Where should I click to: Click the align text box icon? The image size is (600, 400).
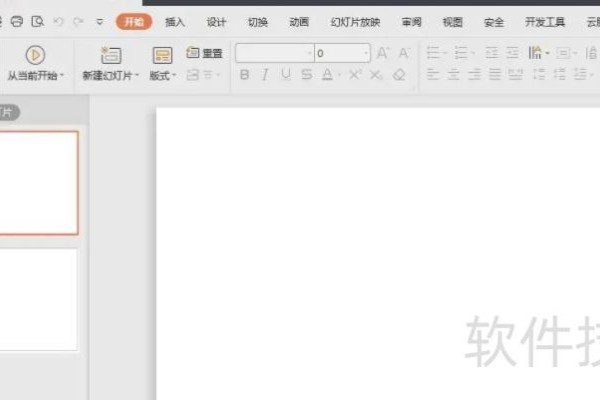(x=563, y=53)
